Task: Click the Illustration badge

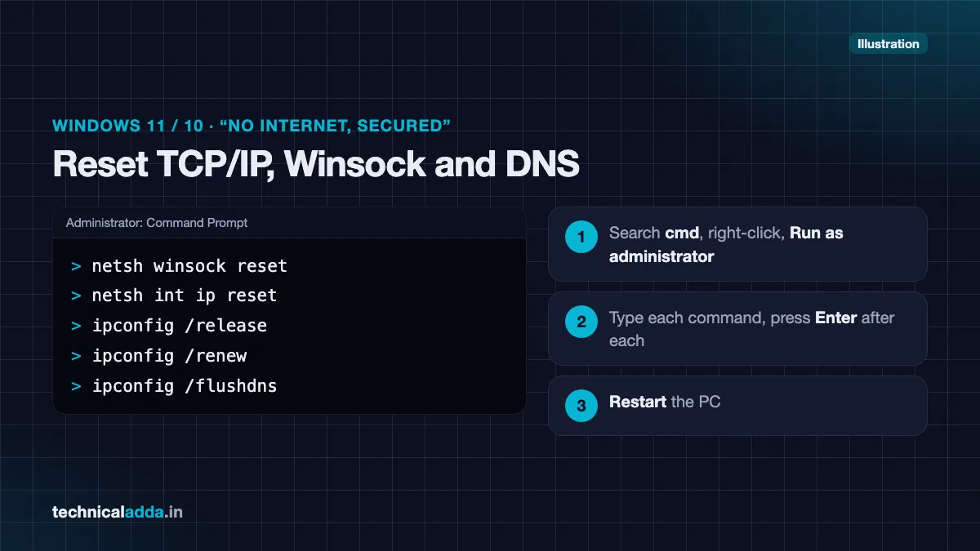Action: [889, 44]
